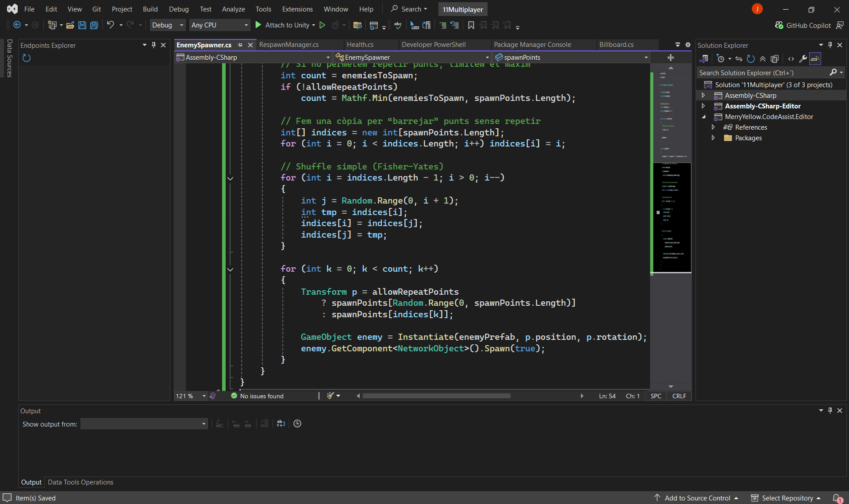Viewport: 849px width, 504px height.
Task: Open the GitHub Copilot badge
Action: point(803,25)
